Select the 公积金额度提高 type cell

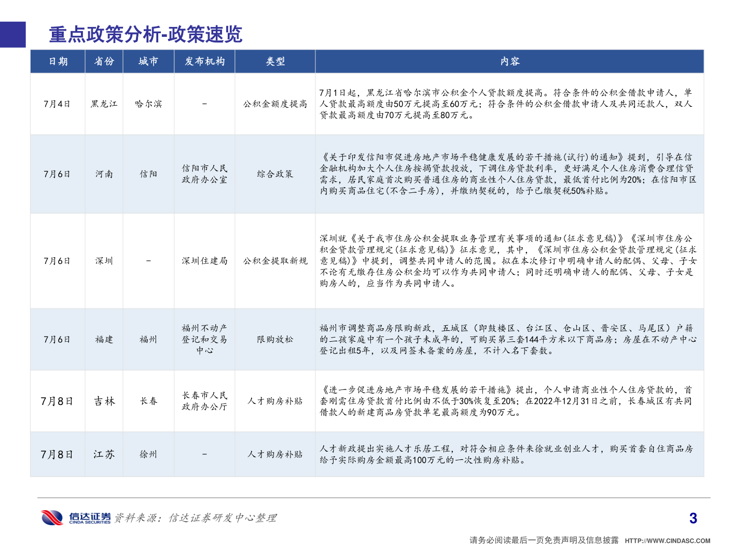[275, 104]
